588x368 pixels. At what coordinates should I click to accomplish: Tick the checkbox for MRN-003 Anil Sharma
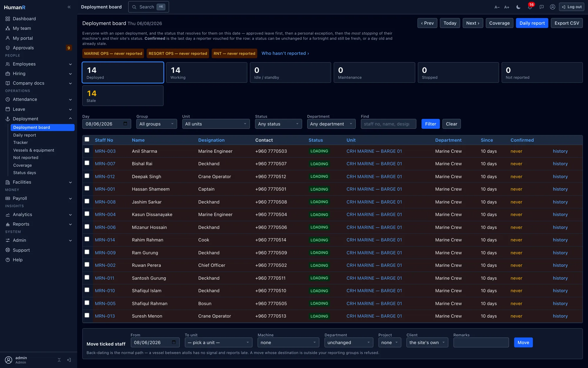pyautogui.click(x=87, y=150)
